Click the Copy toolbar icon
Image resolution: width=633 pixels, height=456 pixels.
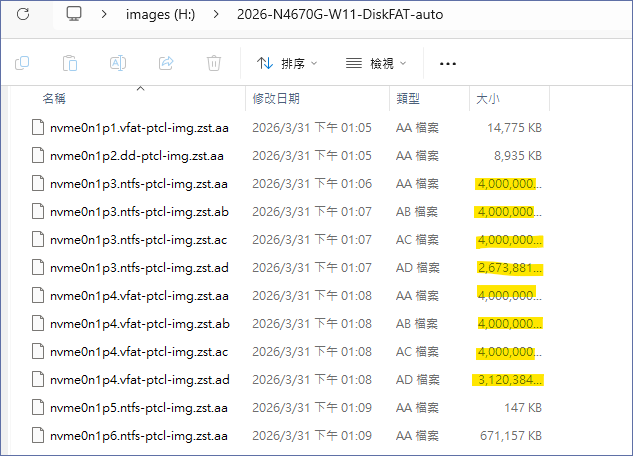[22, 63]
